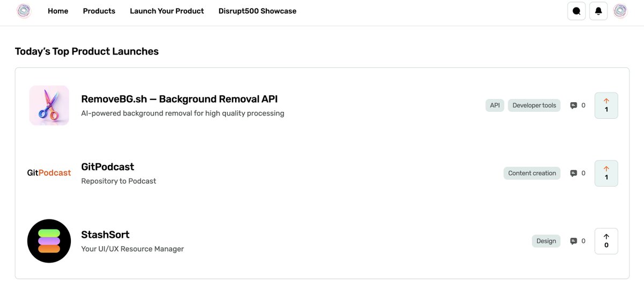
Task: Open Launch Your Product page
Action: [167, 11]
